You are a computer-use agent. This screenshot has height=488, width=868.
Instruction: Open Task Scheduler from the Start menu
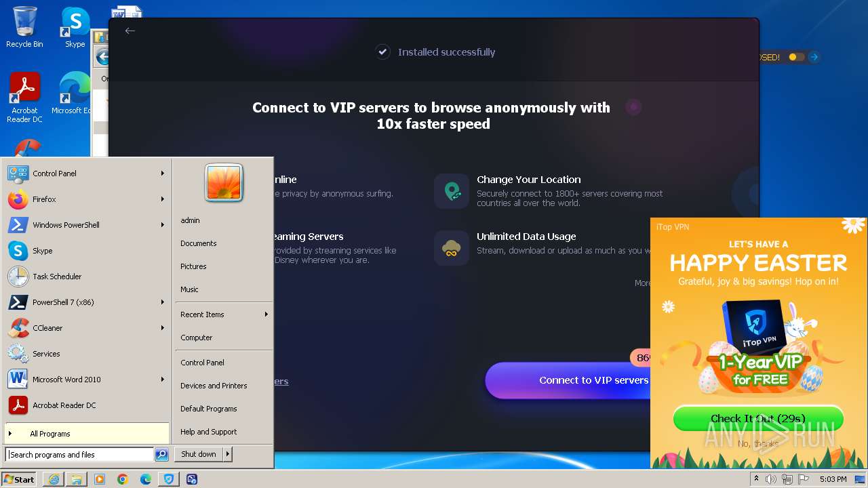(x=87, y=277)
